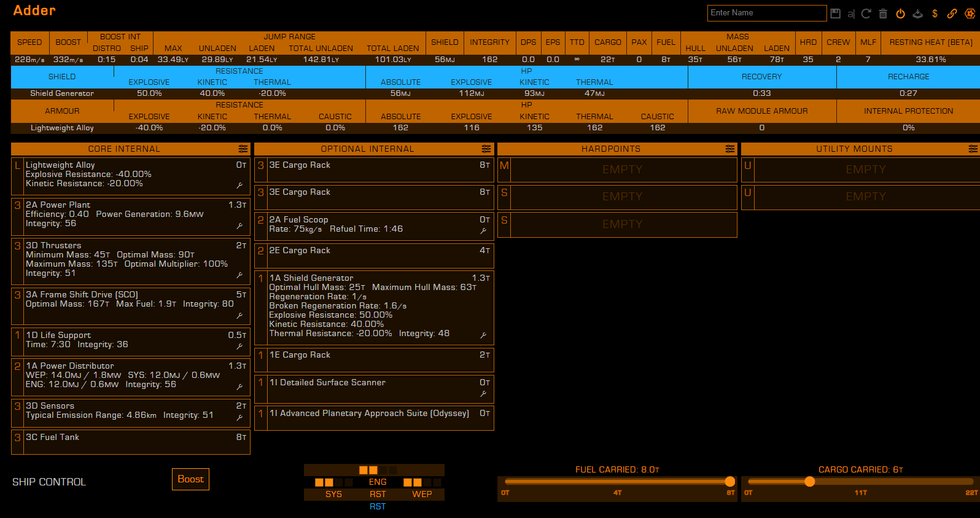Select the empty medium hardpoint slot

617,170
